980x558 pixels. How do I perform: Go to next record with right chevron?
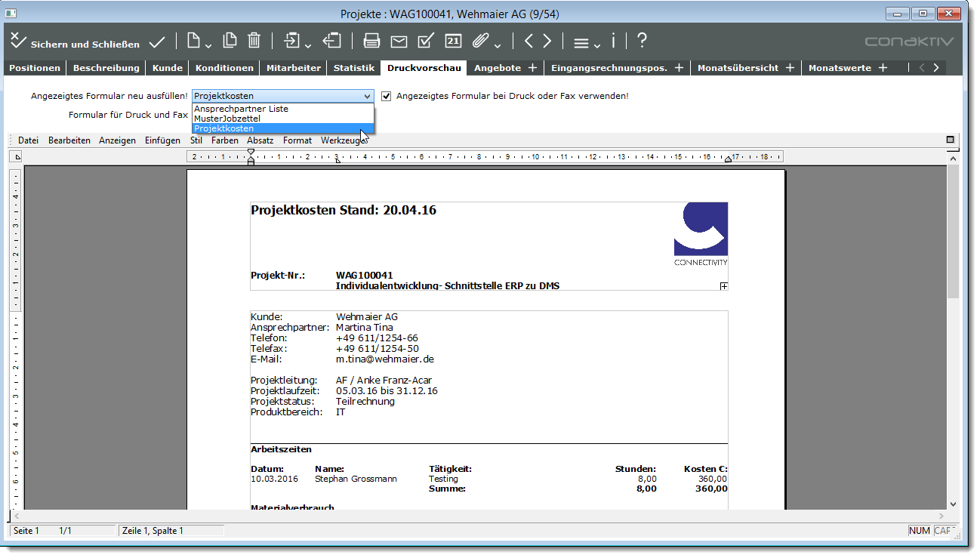[547, 41]
